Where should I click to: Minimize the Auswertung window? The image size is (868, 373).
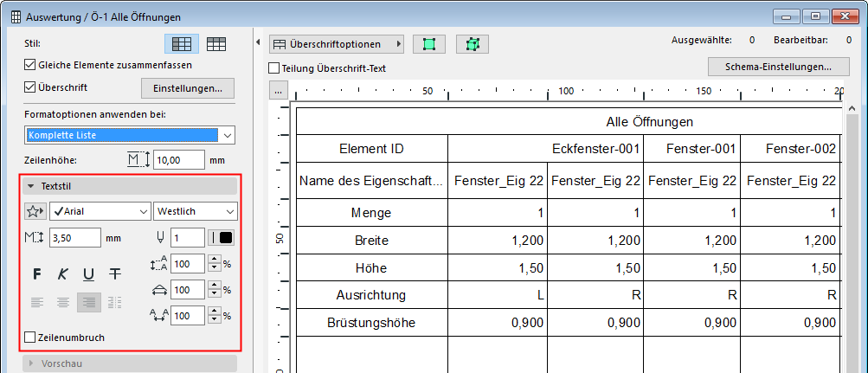(788, 16)
